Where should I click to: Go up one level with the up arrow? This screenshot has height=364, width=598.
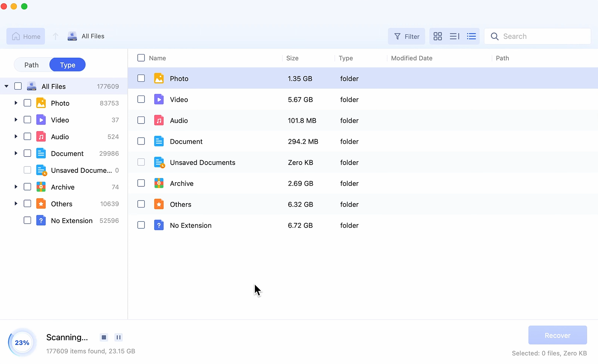55,36
